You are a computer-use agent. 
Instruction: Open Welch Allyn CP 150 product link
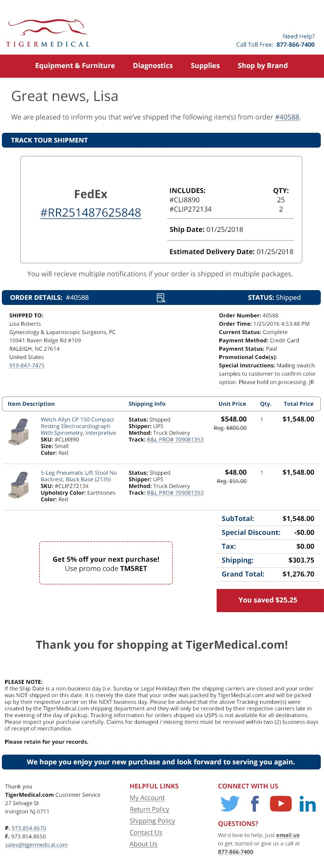pos(78,426)
